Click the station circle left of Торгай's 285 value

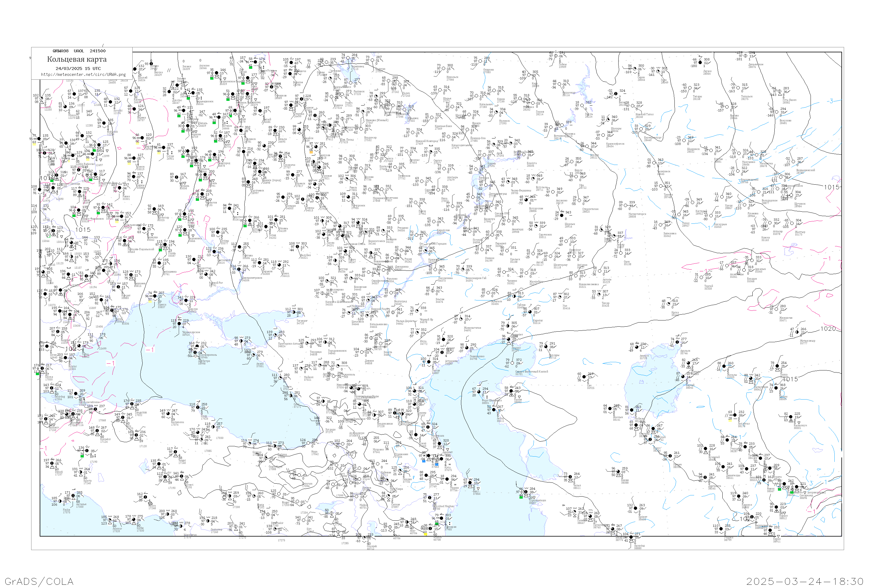pyautogui.click(x=701, y=278)
